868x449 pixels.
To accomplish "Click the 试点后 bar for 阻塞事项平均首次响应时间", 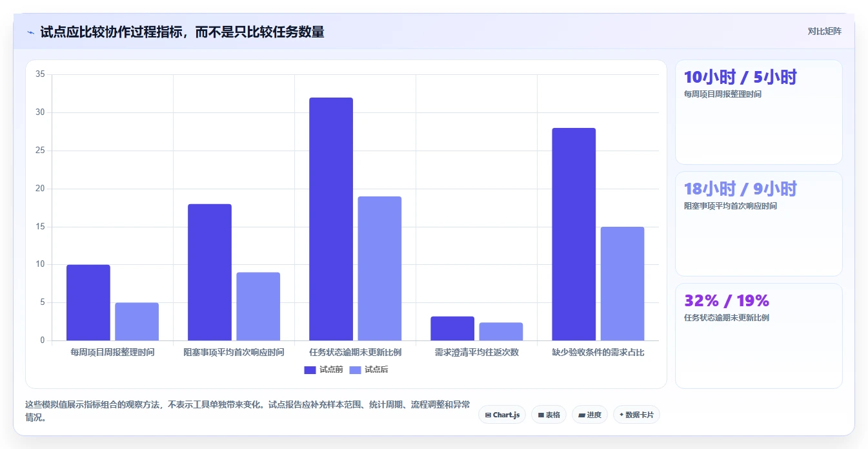I will click(x=258, y=306).
